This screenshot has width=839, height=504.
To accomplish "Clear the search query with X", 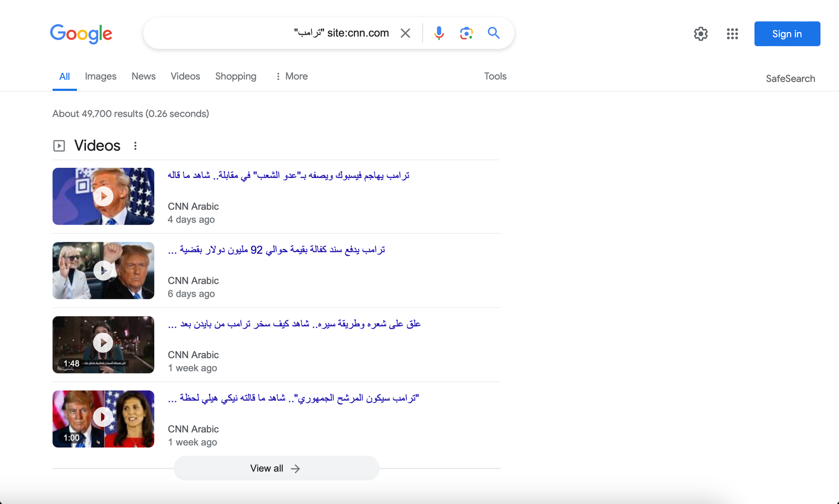I will [x=405, y=34].
